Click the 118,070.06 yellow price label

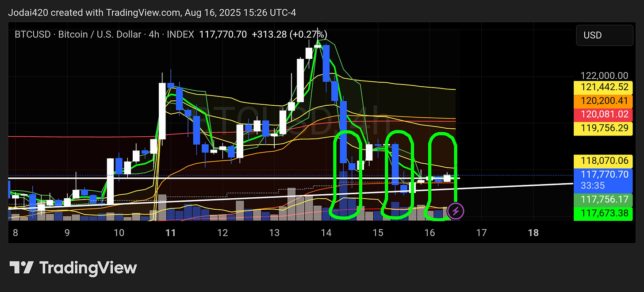click(x=604, y=161)
